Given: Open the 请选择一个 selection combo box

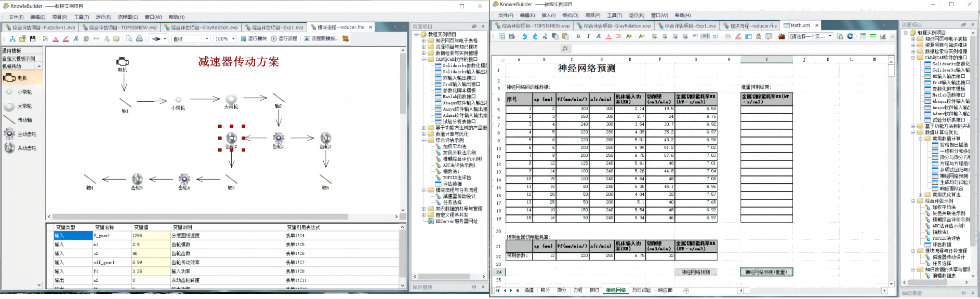Looking at the screenshot, I should [830, 36].
